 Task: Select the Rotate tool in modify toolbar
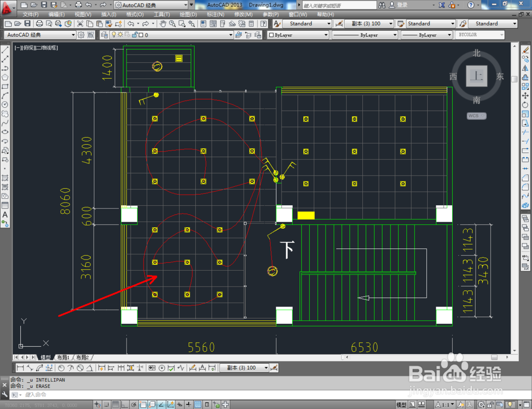click(526, 105)
